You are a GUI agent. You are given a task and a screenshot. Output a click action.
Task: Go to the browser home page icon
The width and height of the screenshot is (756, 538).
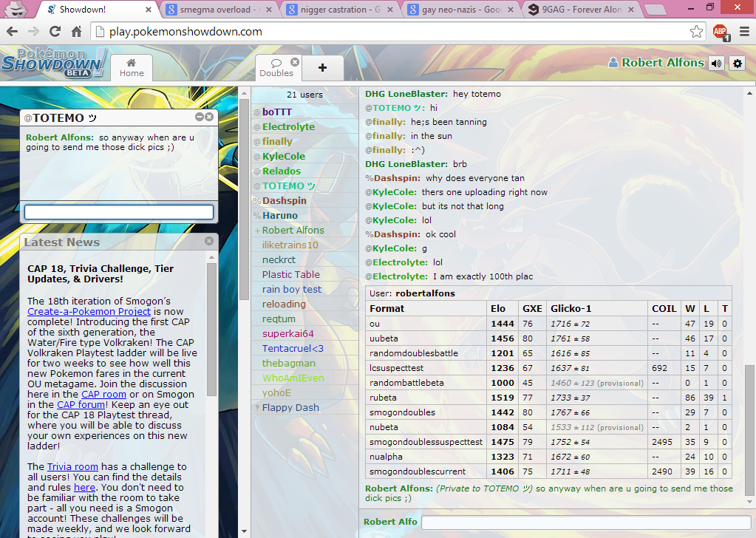[x=76, y=32]
